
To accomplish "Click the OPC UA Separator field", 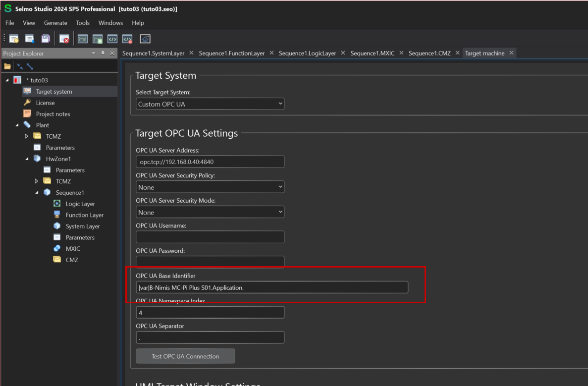I will click(x=210, y=337).
